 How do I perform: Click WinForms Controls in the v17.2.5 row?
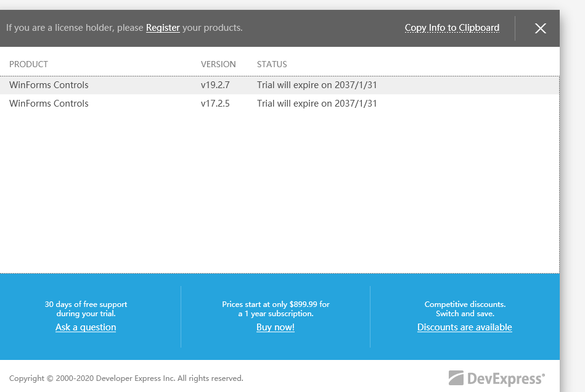[49, 104]
